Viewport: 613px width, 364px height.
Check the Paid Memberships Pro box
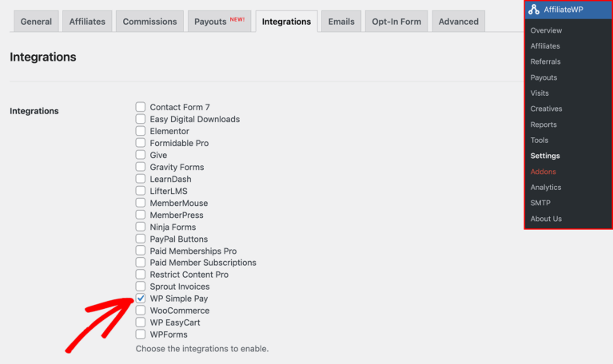click(x=141, y=251)
